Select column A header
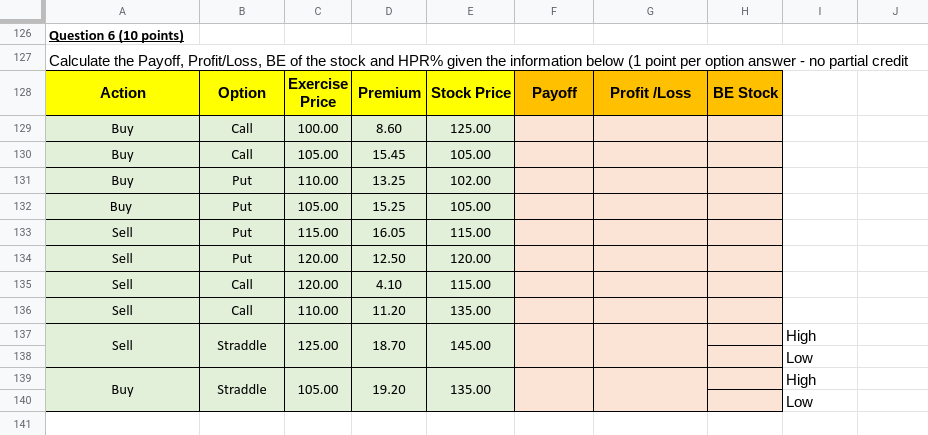This screenshot has height=435, width=928. pos(123,11)
